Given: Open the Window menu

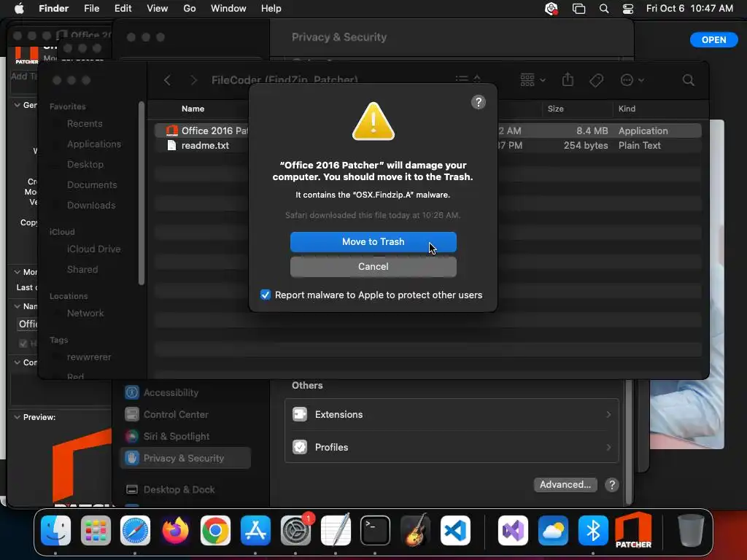Looking at the screenshot, I should coord(228,9).
